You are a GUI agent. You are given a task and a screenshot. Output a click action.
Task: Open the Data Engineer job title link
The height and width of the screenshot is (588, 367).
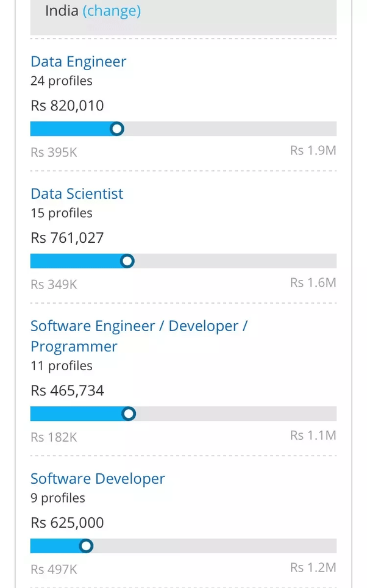click(79, 62)
